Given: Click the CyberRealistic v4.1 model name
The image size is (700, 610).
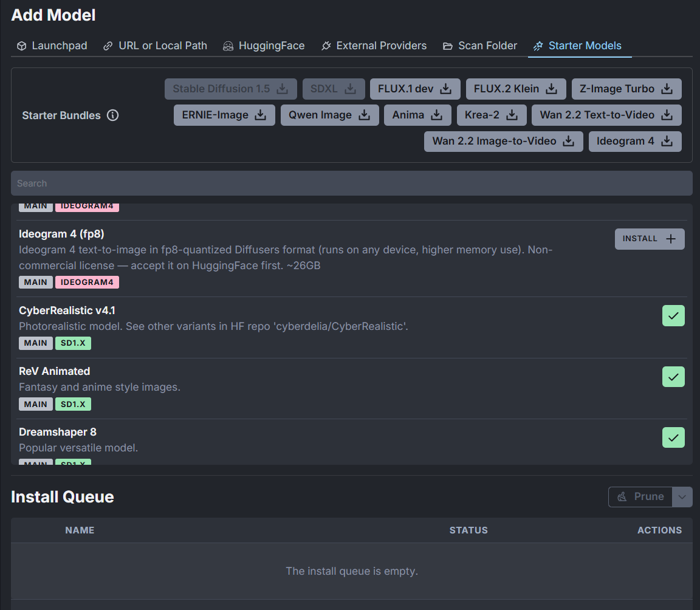Looking at the screenshot, I should [x=67, y=310].
